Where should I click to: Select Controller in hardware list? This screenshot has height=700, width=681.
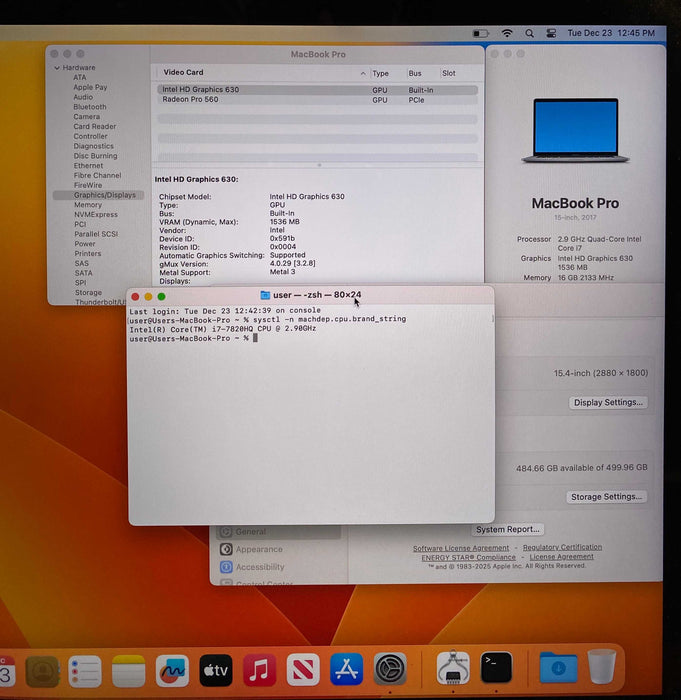pyautogui.click(x=91, y=137)
